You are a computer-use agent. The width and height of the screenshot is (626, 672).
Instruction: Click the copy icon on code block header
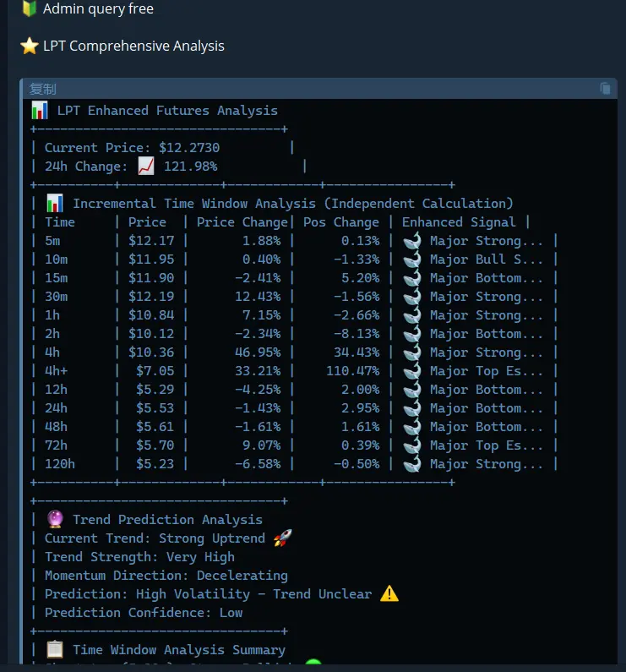pyautogui.click(x=605, y=89)
